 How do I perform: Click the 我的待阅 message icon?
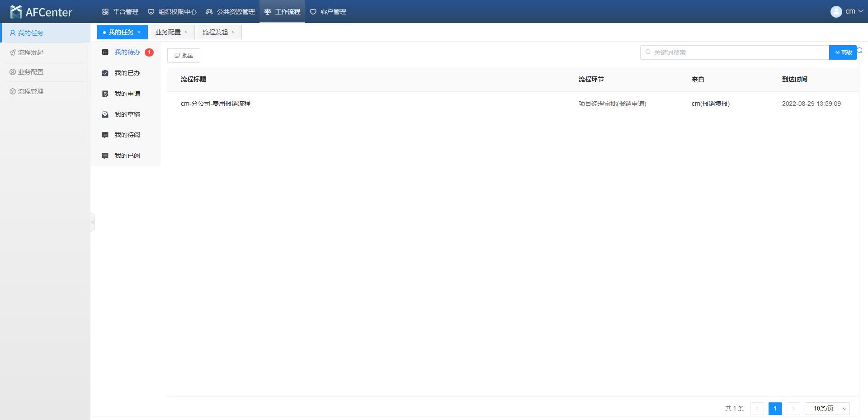105,135
